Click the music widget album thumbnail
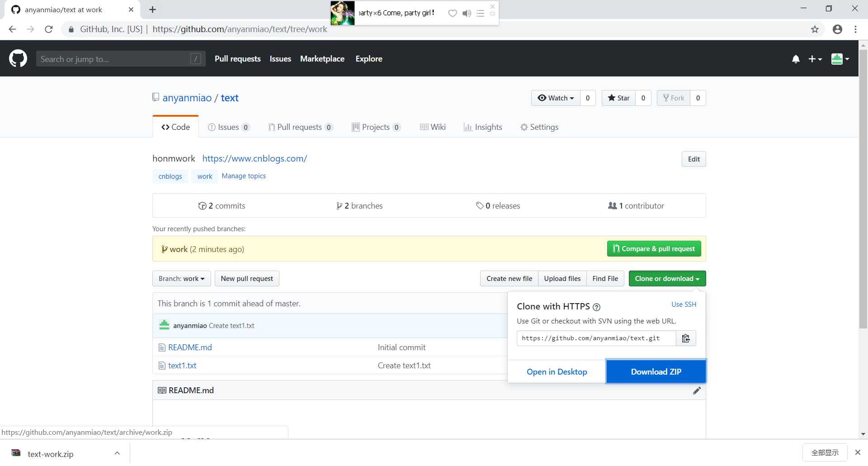868x466 pixels. coord(343,13)
